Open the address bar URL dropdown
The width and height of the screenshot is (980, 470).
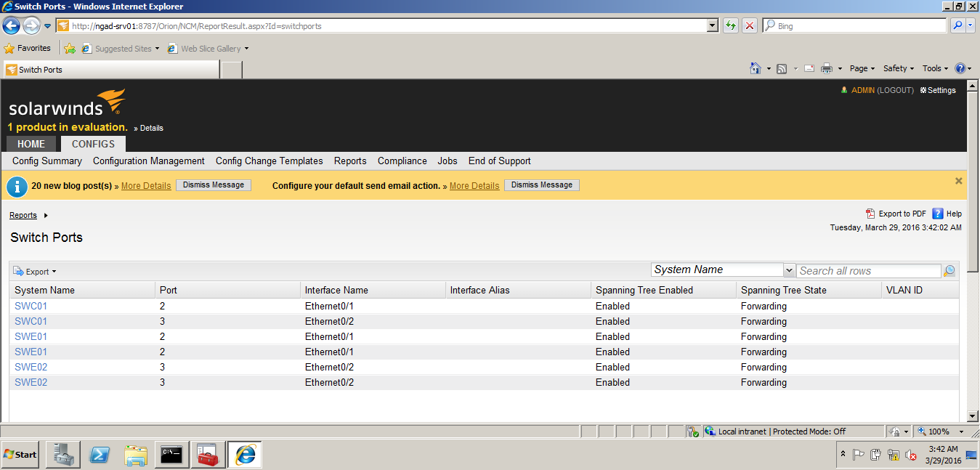pos(713,25)
